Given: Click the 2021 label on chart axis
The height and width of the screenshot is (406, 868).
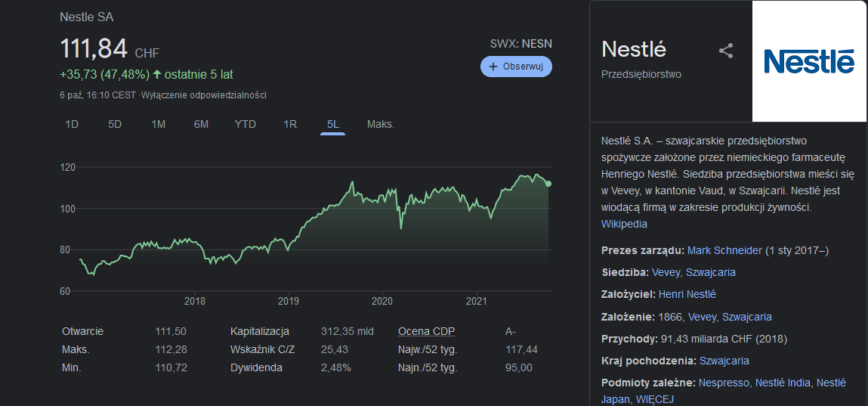Looking at the screenshot, I should pos(477,302).
